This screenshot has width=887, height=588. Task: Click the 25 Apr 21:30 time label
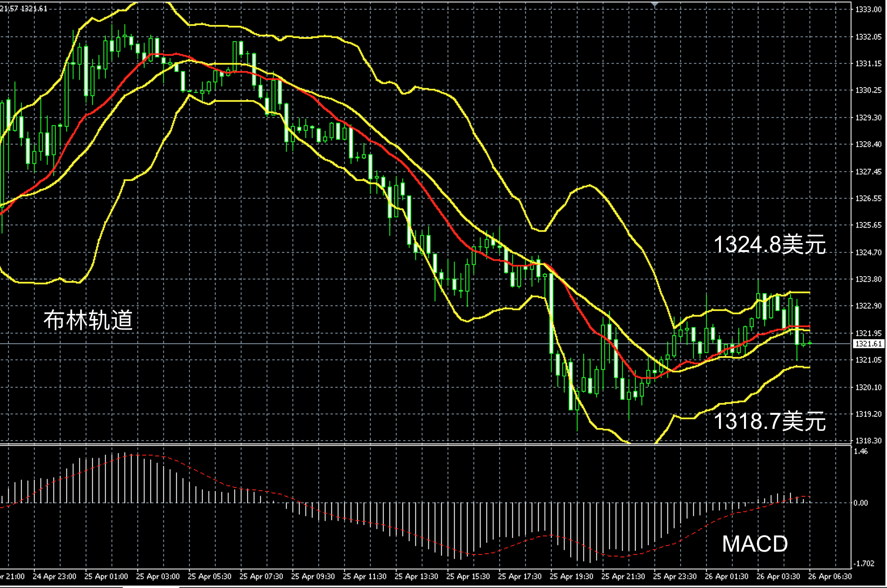click(623, 576)
